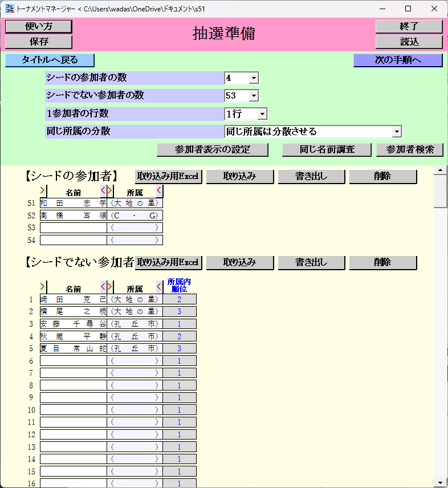This screenshot has width=448, height=488.
Task: Click non-seed section 書き出し button
Action: 311,262
